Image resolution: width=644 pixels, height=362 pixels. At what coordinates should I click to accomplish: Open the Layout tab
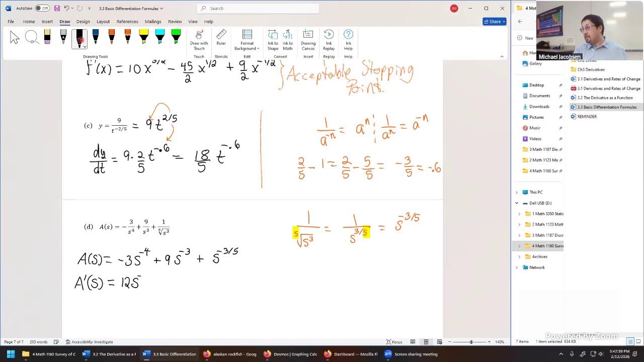(103, 22)
